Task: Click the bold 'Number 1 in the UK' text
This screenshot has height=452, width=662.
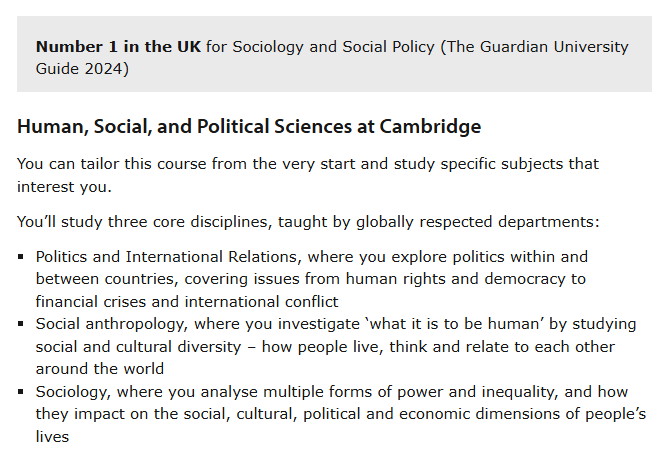Action: click(x=118, y=47)
